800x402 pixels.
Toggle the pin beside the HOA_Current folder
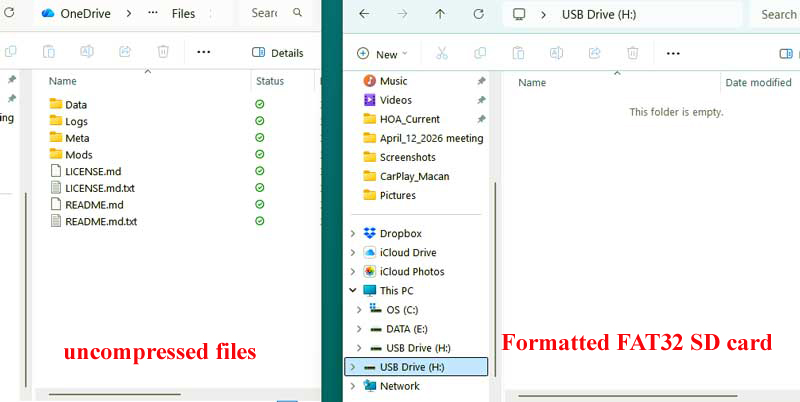click(x=481, y=119)
